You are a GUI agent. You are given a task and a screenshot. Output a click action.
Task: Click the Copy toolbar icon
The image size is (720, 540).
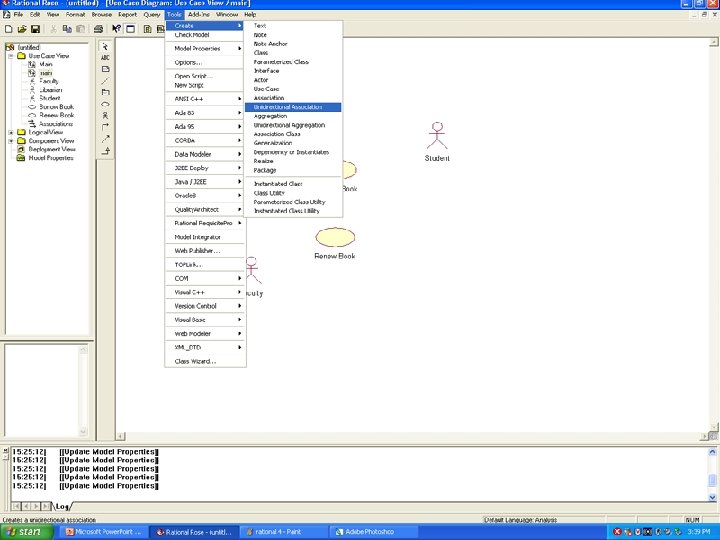coord(67,29)
